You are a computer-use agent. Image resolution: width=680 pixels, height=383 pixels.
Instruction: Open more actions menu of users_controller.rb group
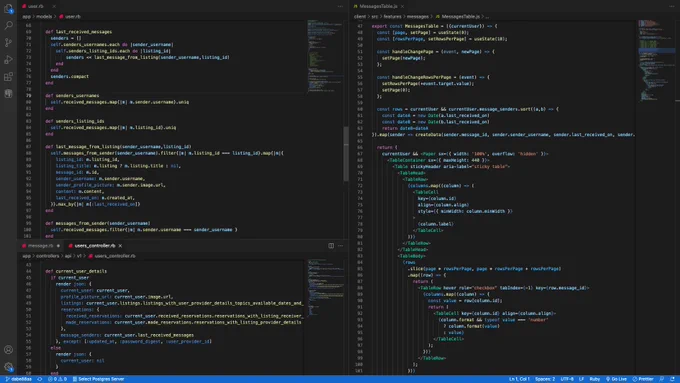point(340,246)
